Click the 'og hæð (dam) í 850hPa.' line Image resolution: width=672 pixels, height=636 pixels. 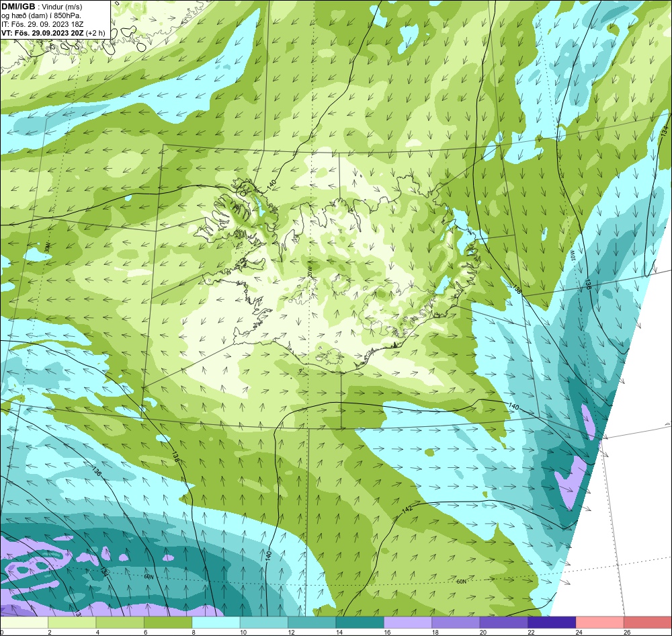pos(41,16)
